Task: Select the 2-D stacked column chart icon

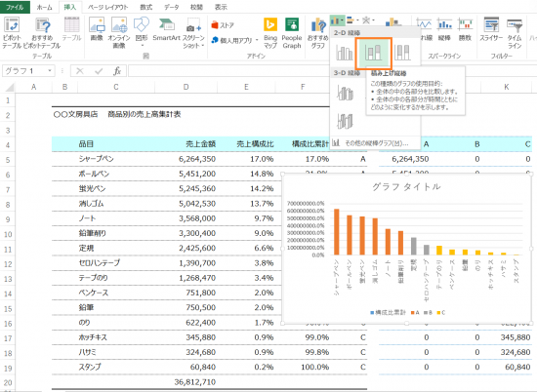Action: 373,53
